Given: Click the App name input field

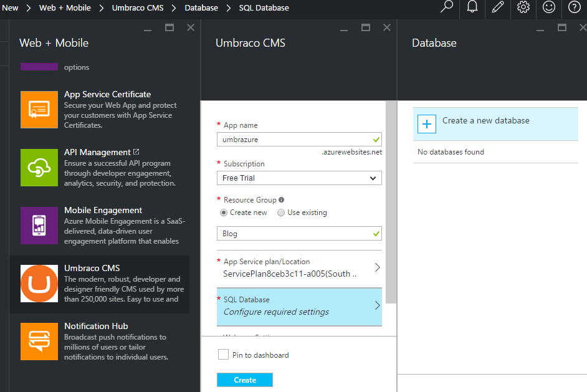Looking at the screenshot, I should [300, 139].
